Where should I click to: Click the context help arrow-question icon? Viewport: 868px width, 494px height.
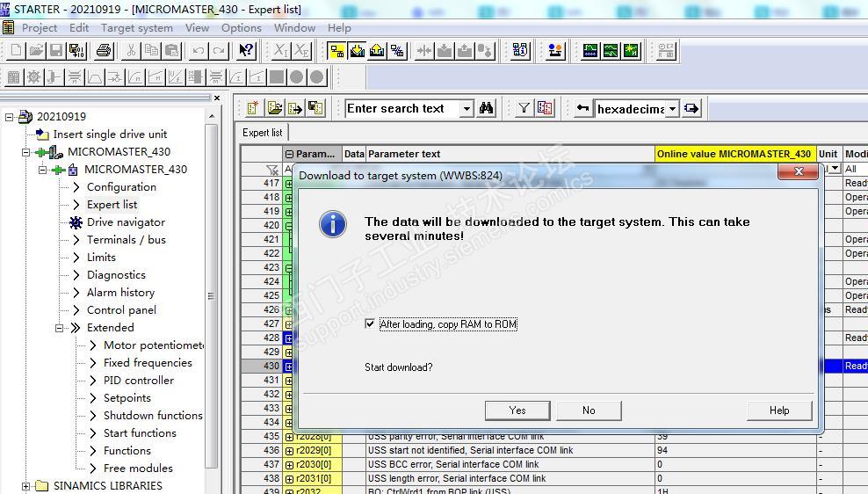pos(246,51)
